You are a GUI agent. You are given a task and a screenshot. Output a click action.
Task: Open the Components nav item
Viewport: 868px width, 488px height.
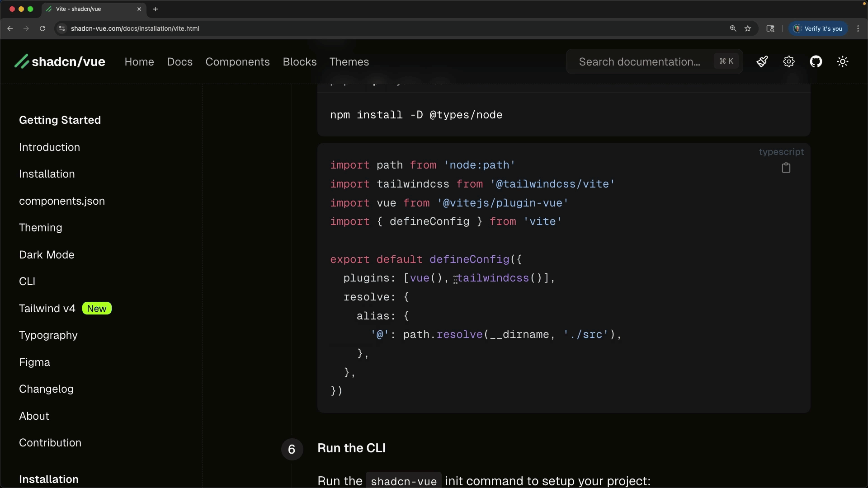[238, 62]
